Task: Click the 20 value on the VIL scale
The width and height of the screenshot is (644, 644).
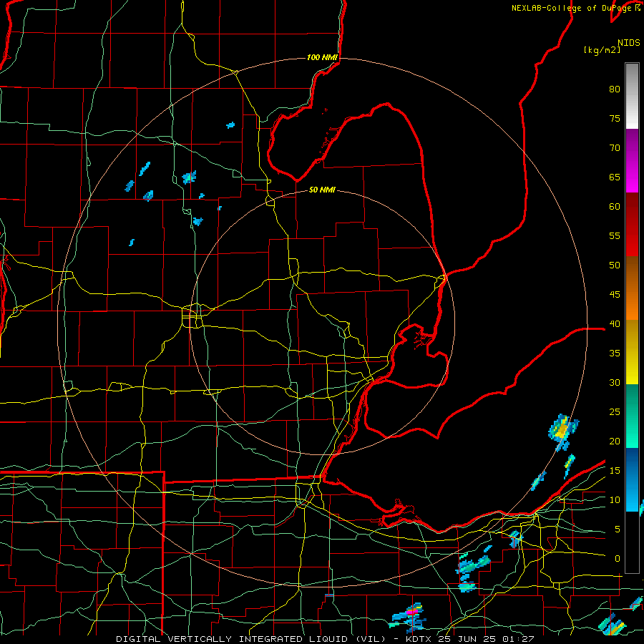Action: [615, 441]
